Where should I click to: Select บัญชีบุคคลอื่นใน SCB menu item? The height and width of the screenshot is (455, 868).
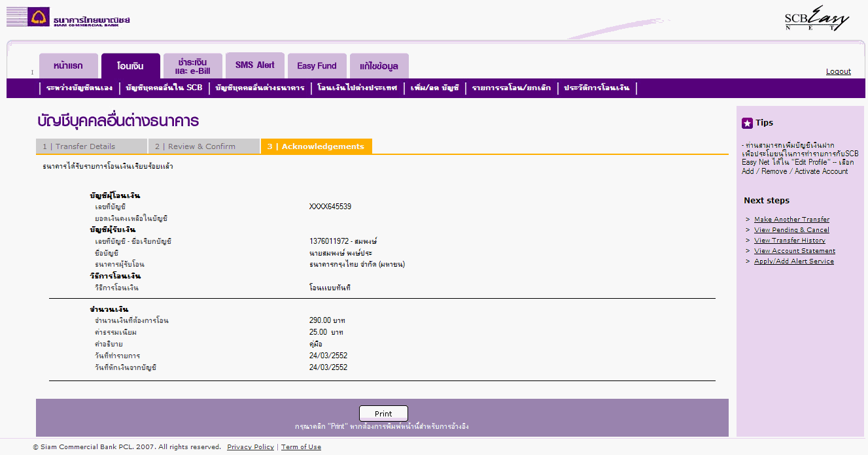coord(164,88)
